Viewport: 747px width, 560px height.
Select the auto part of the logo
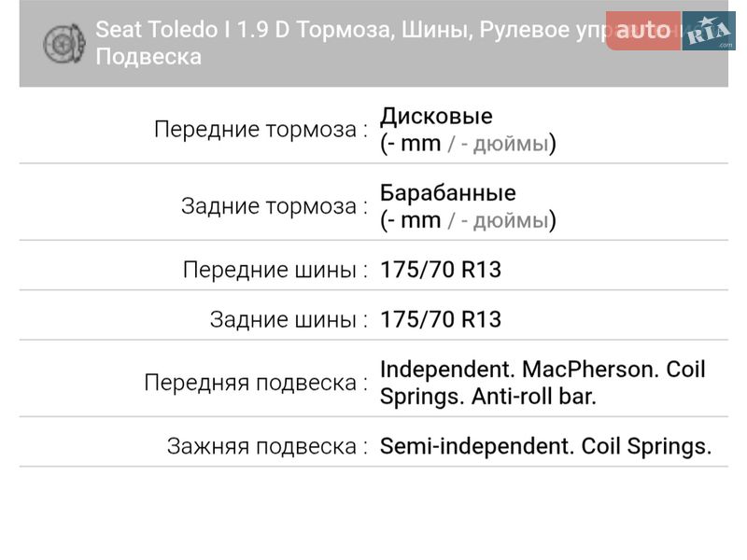tap(642, 31)
